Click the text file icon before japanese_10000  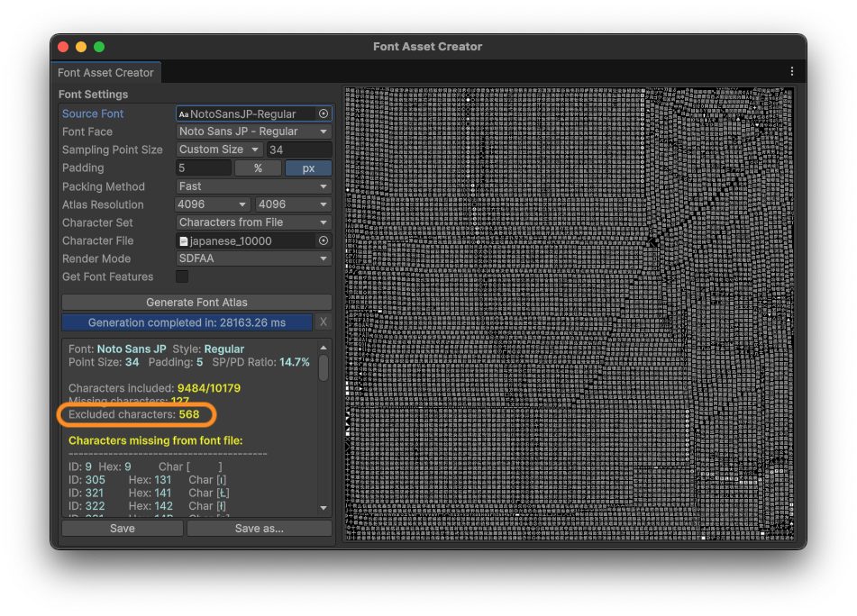coord(184,241)
